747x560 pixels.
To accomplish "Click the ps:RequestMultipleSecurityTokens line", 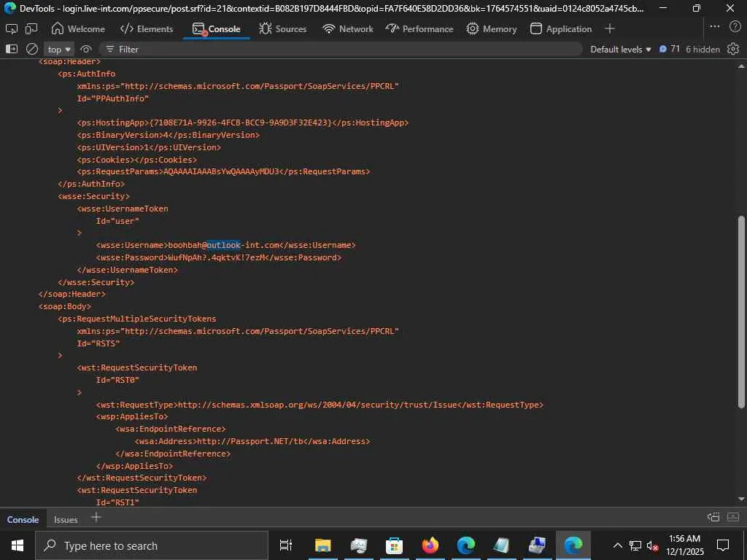I will [136, 319].
